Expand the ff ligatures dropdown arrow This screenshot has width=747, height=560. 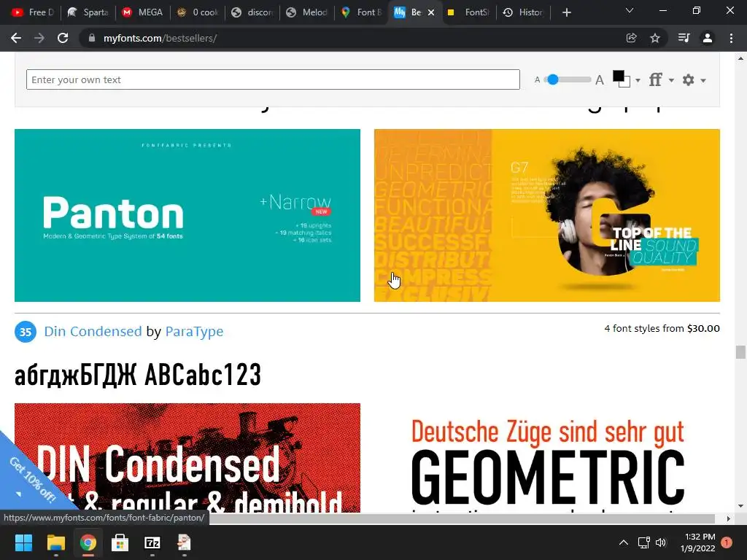click(x=671, y=80)
